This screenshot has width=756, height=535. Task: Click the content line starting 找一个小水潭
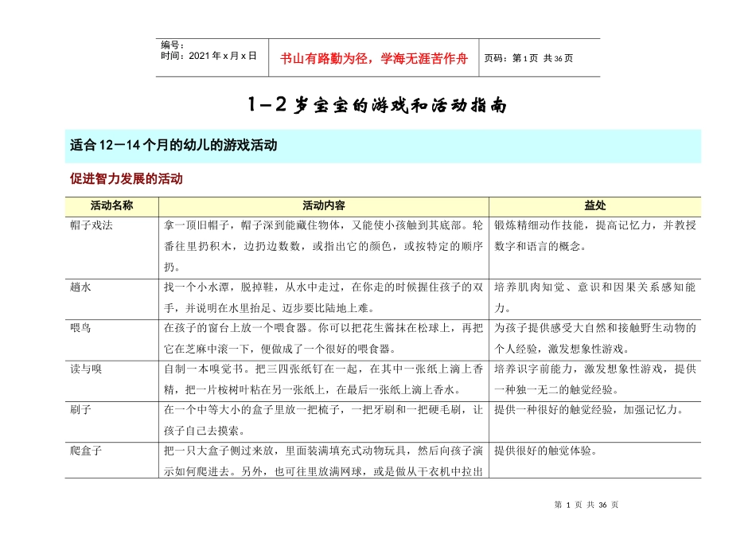[323, 287]
